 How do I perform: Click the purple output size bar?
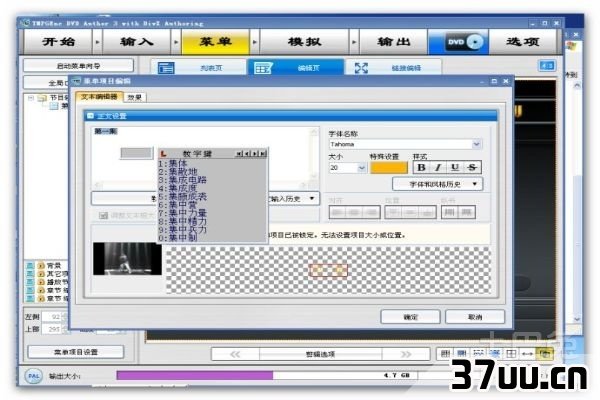195,375
